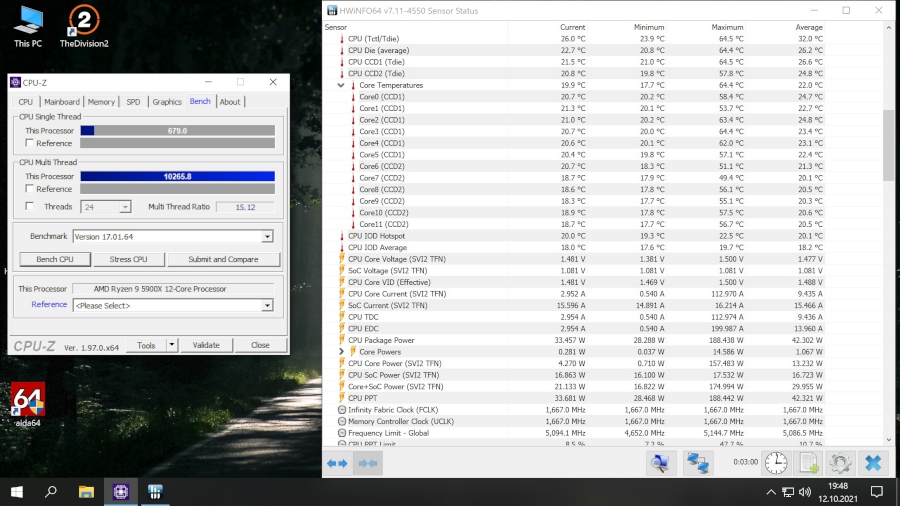The height and width of the screenshot is (506, 900).
Task: Select HWiNFO taskbar icon
Action: [155, 492]
